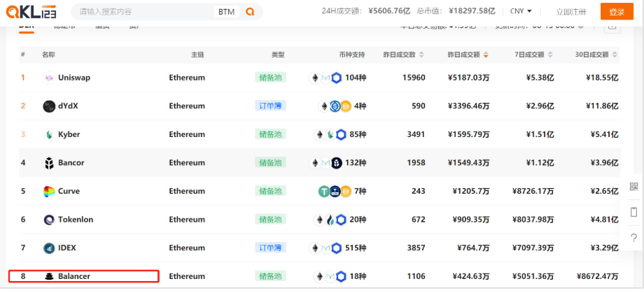Click the 立即注册 register link
The width and height of the screenshot is (644, 293).
[x=571, y=12]
